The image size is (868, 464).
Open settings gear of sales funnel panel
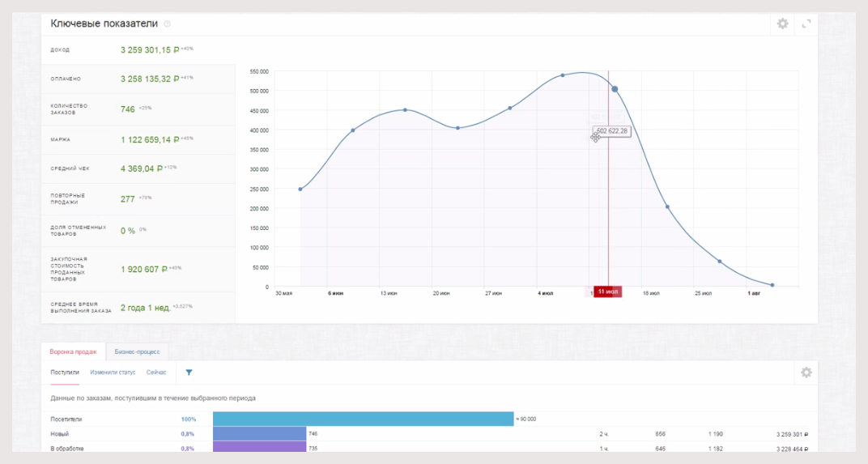(x=806, y=372)
